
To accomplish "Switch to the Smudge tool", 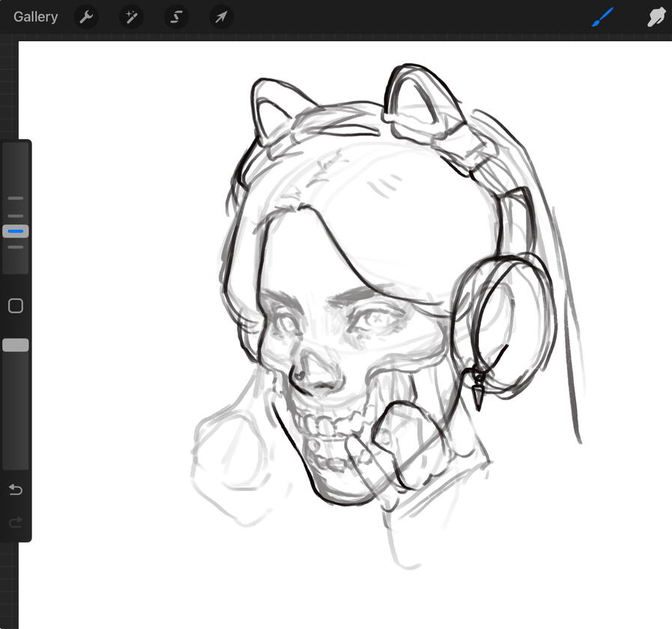I will (656, 16).
